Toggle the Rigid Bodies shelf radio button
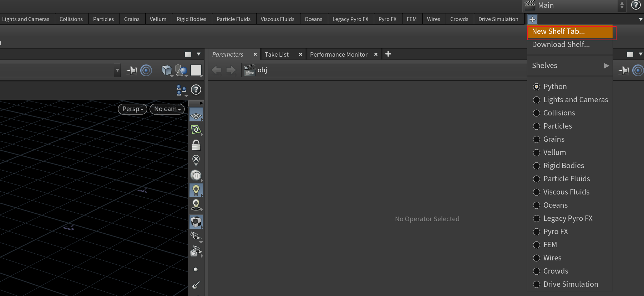 (536, 166)
